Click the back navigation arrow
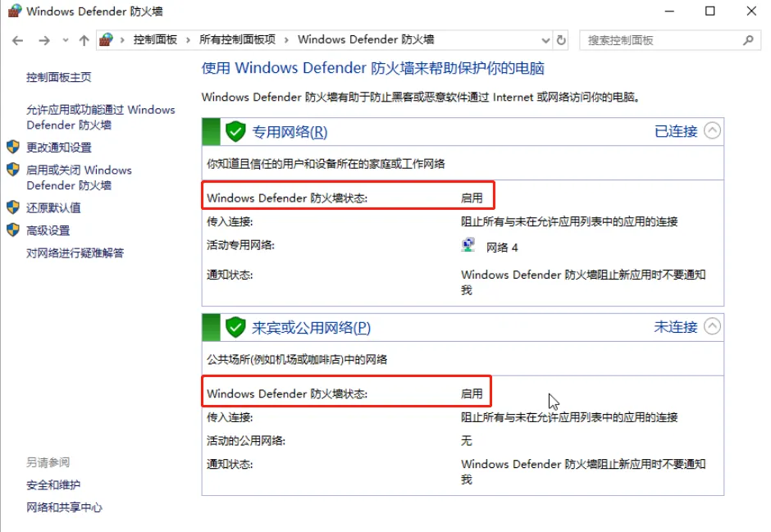 click(x=16, y=39)
